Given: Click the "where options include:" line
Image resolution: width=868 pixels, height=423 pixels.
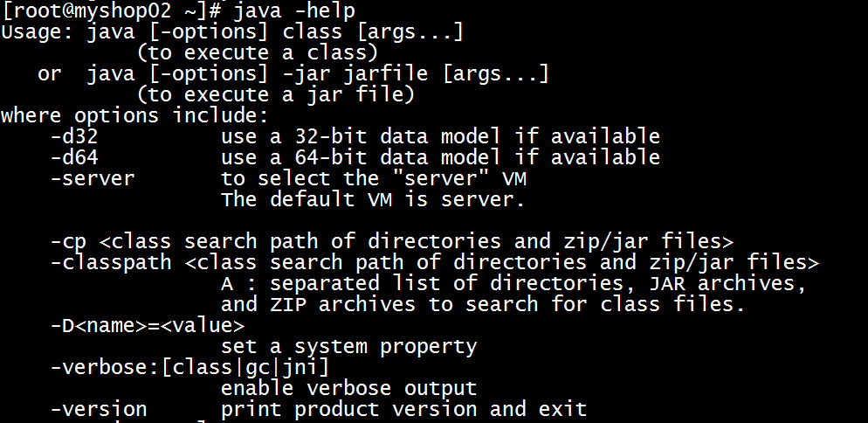Looking at the screenshot, I should pos(134,115).
